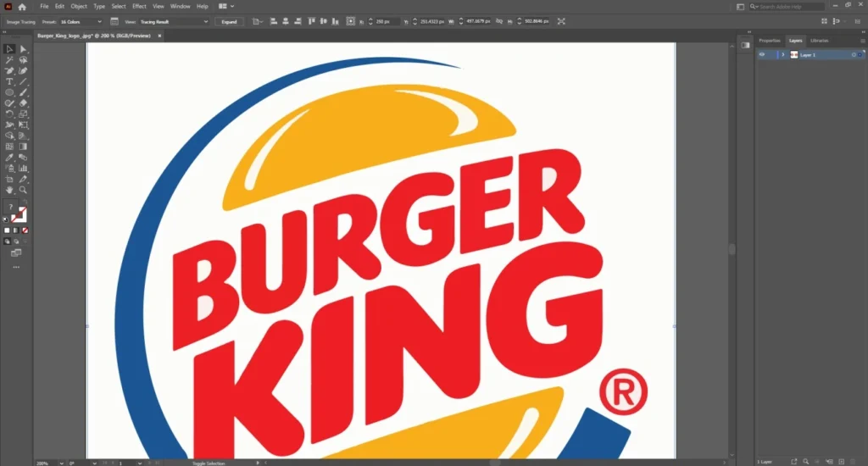Pick the Slice tool
This screenshot has width=868, height=466.
coord(23,180)
